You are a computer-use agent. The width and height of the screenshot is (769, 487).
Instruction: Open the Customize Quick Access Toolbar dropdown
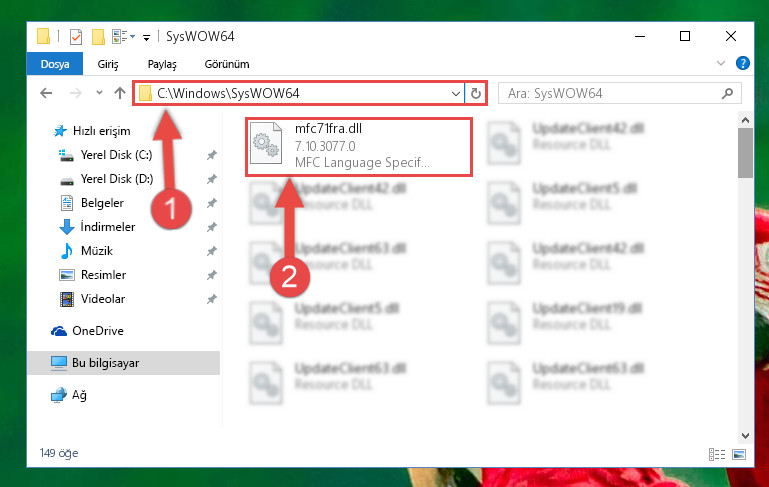(146, 37)
